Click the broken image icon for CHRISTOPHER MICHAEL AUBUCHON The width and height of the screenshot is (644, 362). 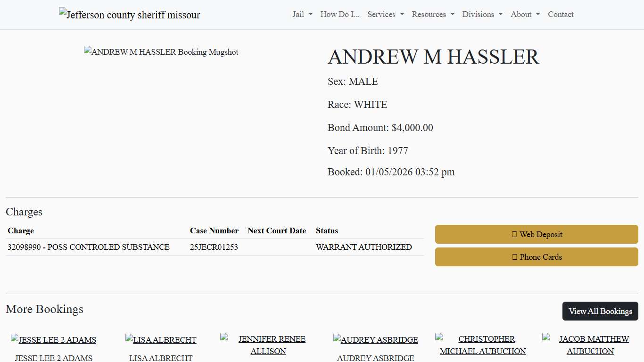439,337
